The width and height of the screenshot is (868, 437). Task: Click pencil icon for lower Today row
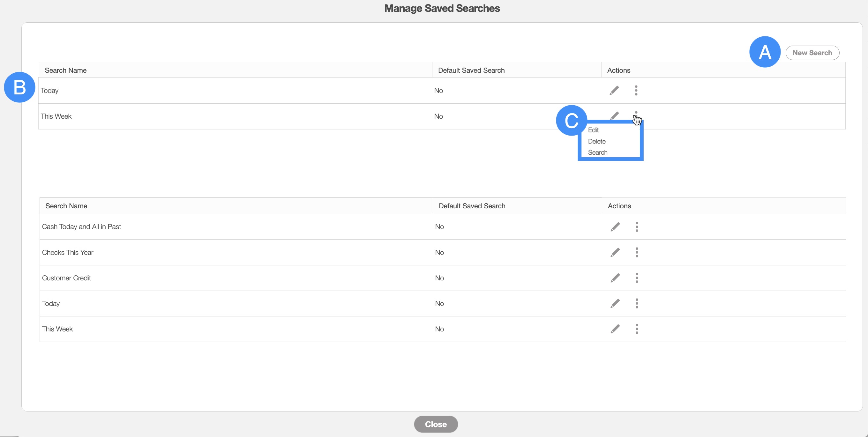click(615, 303)
